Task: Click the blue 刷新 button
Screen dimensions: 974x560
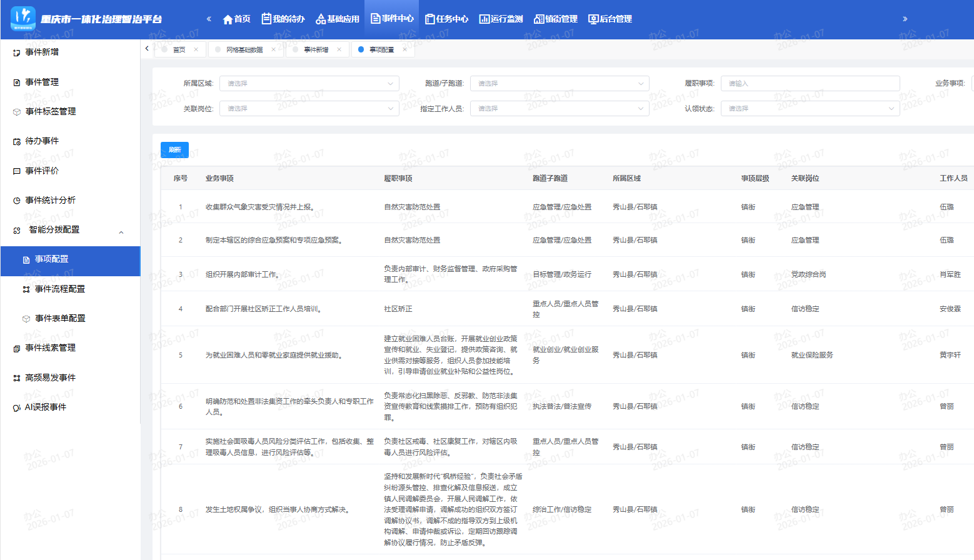Action: (x=174, y=150)
